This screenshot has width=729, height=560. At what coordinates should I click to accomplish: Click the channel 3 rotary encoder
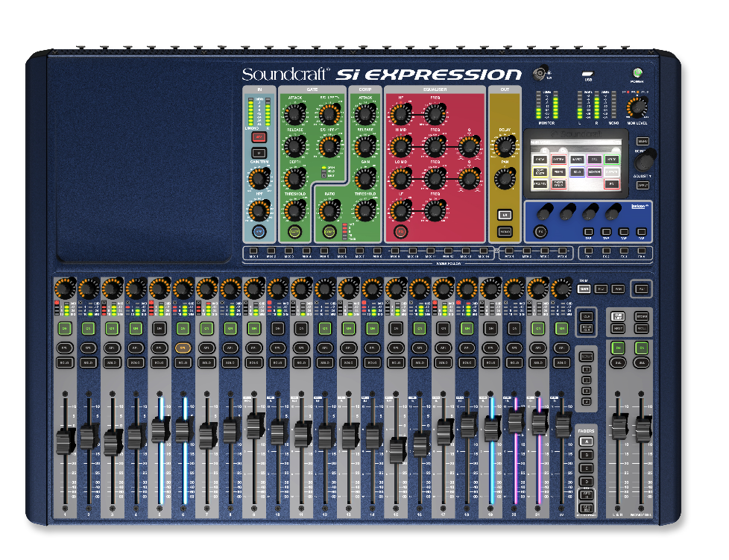pos(112,289)
